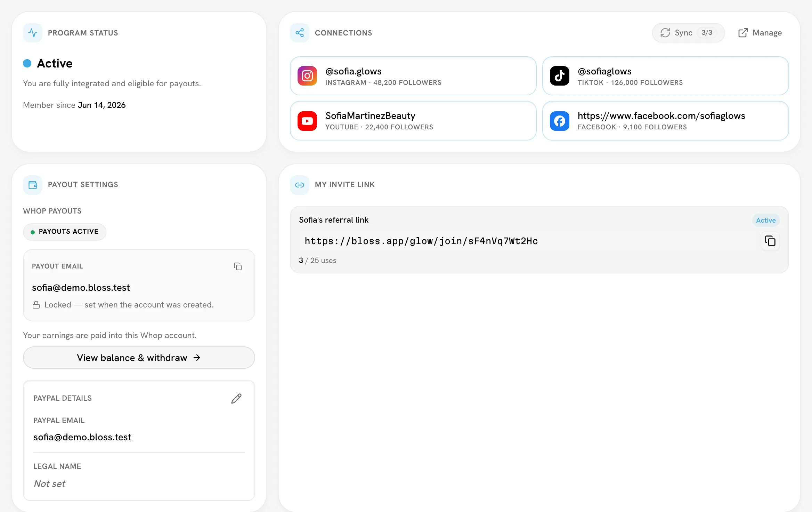812x512 pixels.
Task: Click '126,000 FOLLOWERS' TikTok stat
Action: [x=647, y=83]
